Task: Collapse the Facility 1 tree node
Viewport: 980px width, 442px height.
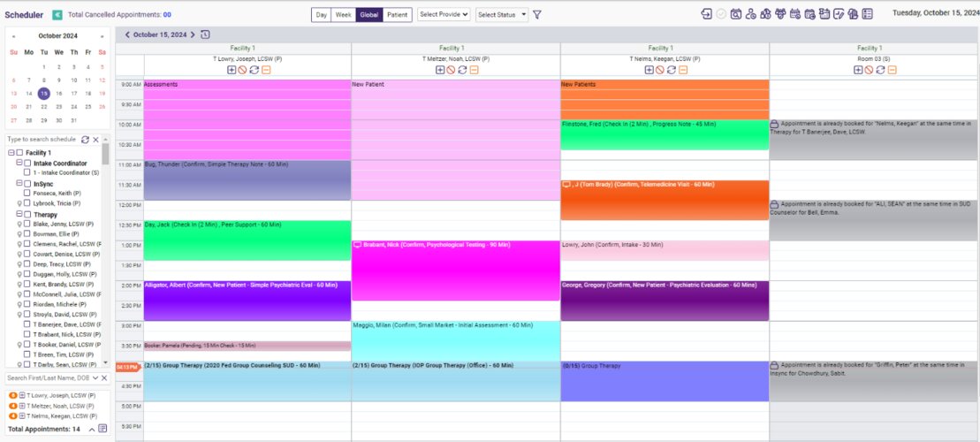Action: pyautogui.click(x=11, y=153)
